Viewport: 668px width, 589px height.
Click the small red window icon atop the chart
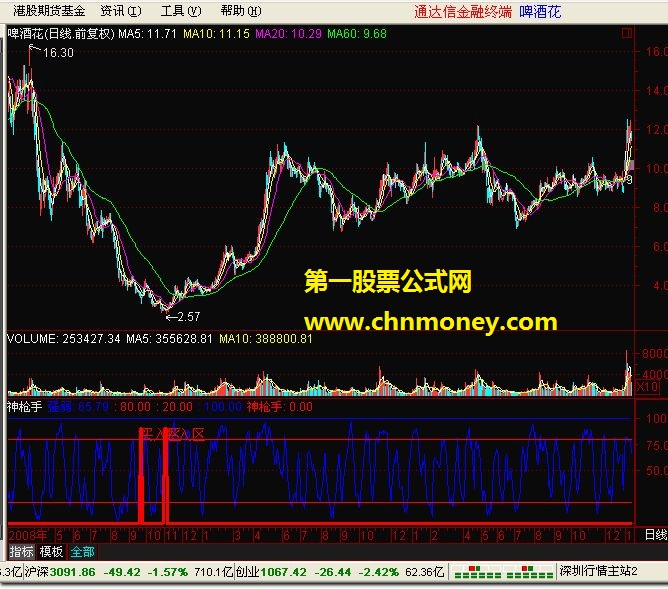(x=627, y=33)
